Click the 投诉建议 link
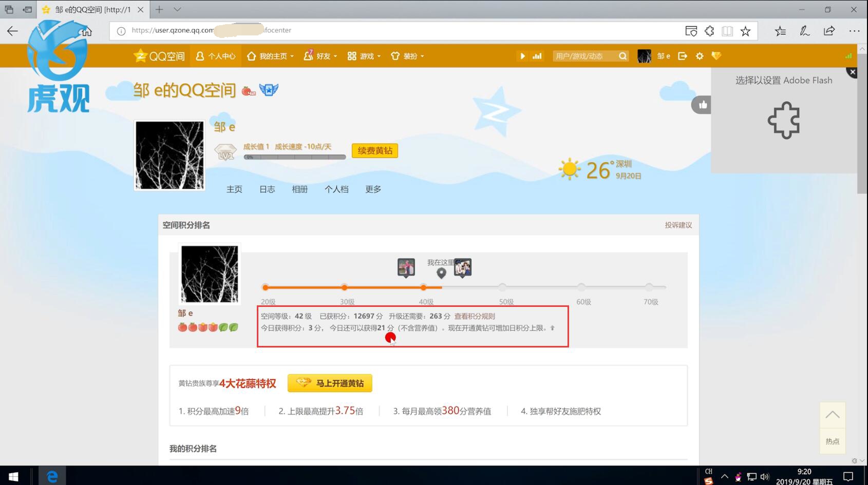Image resolution: width=868 pixels, height=485 pixels. coord(678,225)
